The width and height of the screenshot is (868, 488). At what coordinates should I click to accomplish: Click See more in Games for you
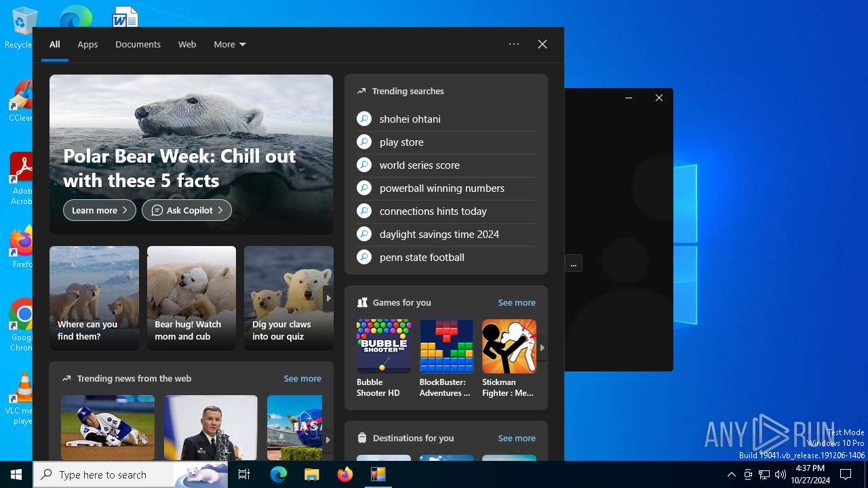pos(517,303)
